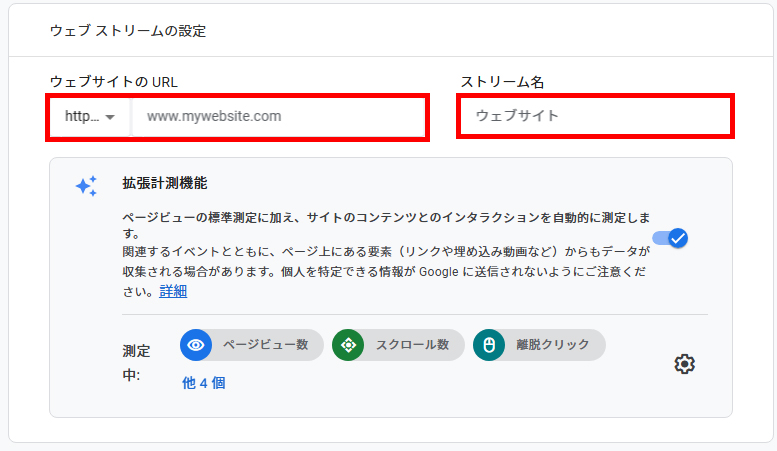This screenshot has width=777, height=451.
Task: Click the sparkle icon beside 拡張計測機能
Action: point(86,186)
